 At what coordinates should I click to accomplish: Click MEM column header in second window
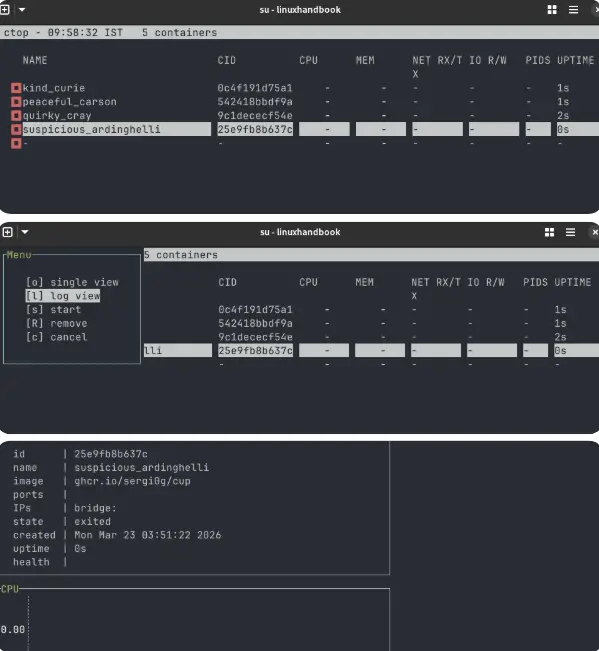coord(364,282)
